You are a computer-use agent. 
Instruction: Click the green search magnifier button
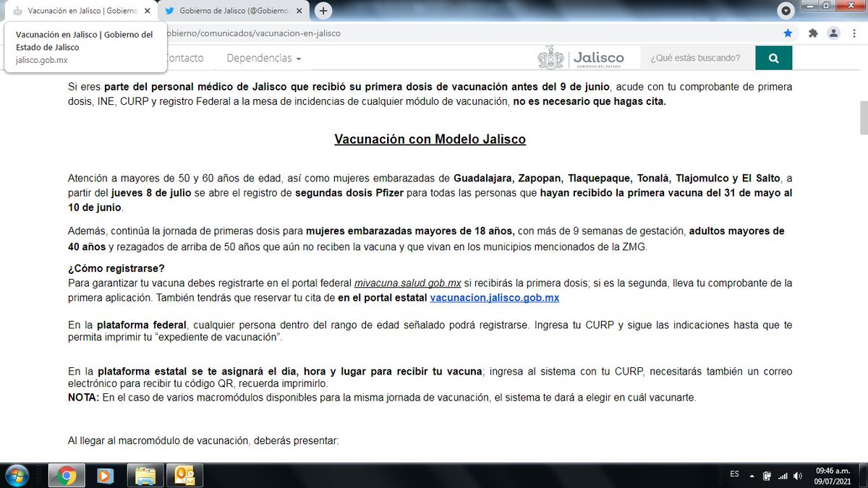pyautogui.click(x=774, y=58)
